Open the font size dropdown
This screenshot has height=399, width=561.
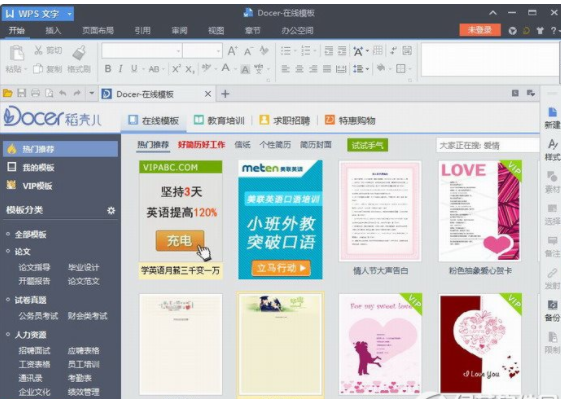tap(218, 51)
